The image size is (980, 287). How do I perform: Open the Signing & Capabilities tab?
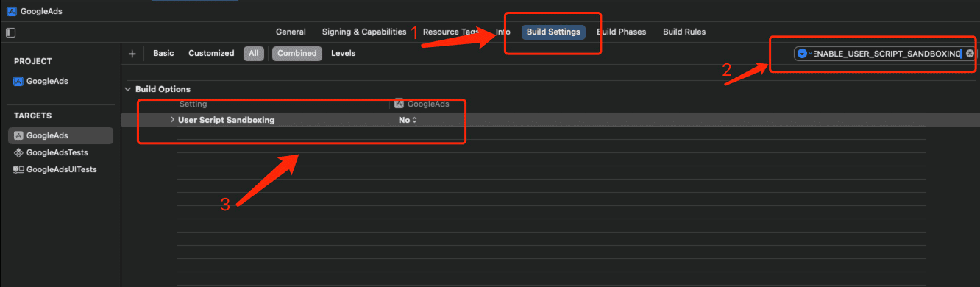pos(364,32)
